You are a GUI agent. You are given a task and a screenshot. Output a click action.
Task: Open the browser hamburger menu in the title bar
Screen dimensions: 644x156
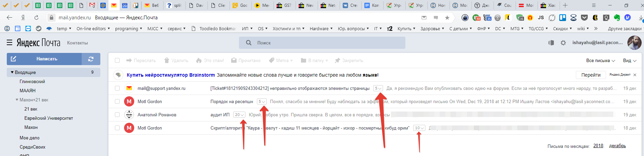[594, 5]
